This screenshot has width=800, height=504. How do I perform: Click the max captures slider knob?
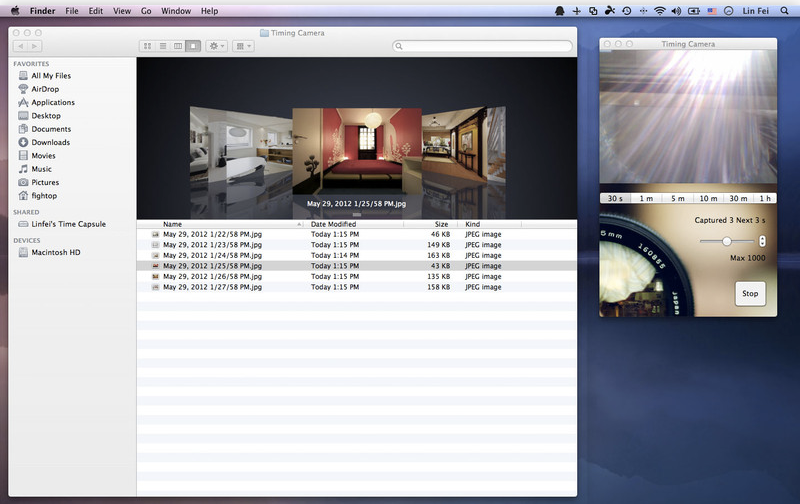[727, 241]
